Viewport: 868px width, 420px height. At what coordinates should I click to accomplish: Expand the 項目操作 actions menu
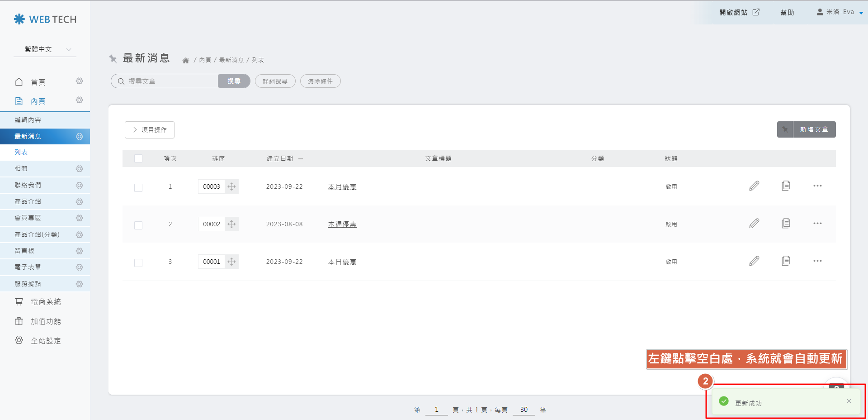150,130
